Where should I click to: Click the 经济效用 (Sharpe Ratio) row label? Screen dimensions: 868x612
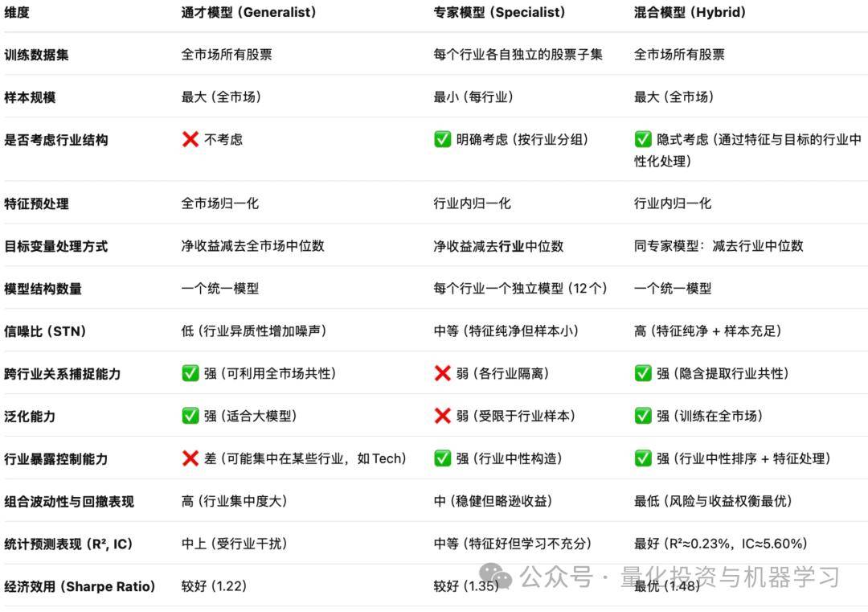[80, 586]
